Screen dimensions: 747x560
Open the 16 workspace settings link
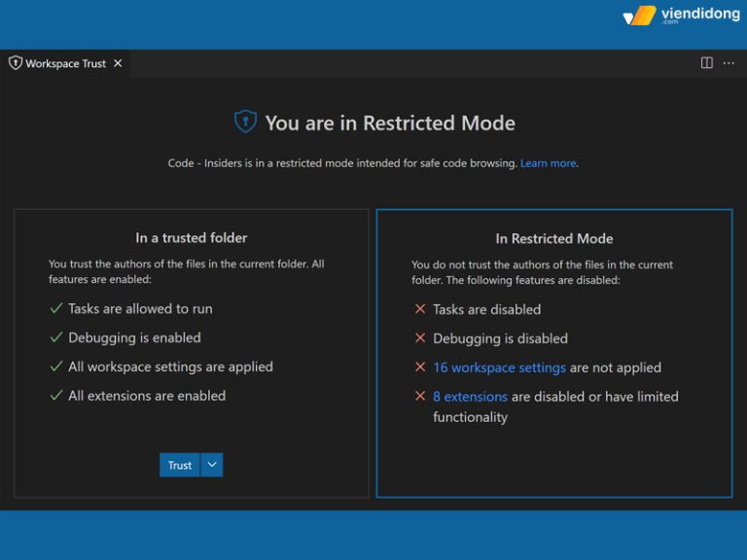pyautogui.click(x=499, y=367)
